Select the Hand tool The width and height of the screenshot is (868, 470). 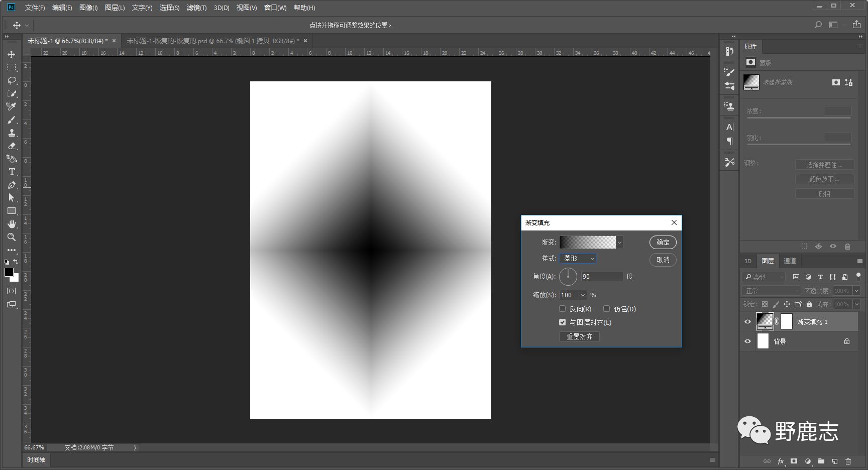click(12, 224)
